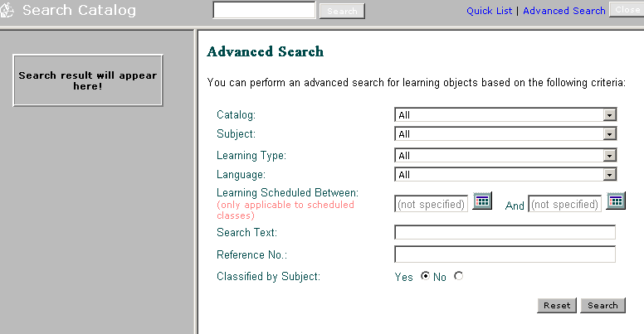Viewport: 644px width, 334px height.
Task: Focus the top quick search input field
Action: click(x=264, y=10)
